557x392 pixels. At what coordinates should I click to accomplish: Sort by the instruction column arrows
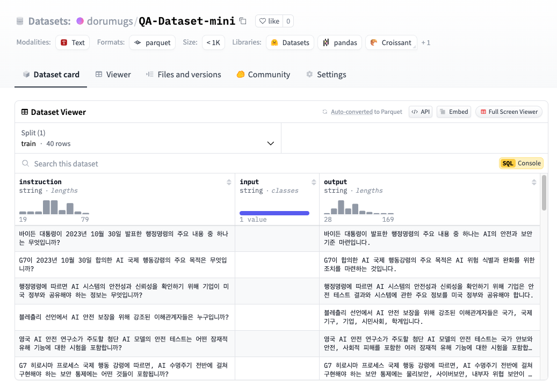pos(229,182)
